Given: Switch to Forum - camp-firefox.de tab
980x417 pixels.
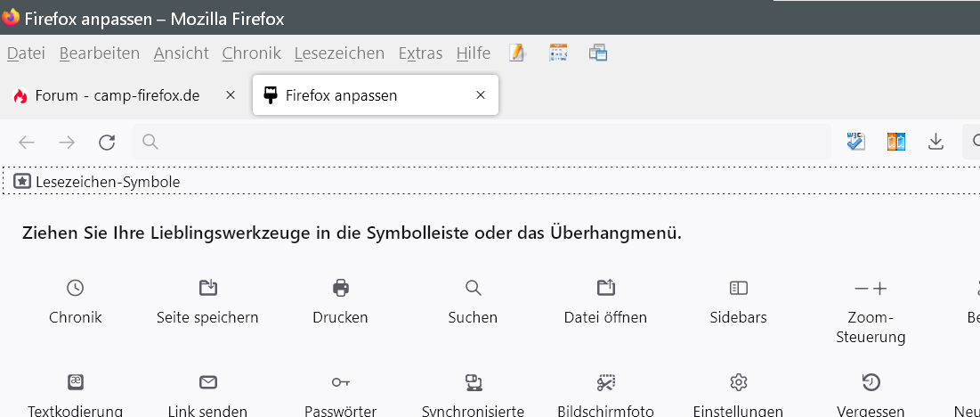Looking at the screenshot, I should [x=116, y=95].
